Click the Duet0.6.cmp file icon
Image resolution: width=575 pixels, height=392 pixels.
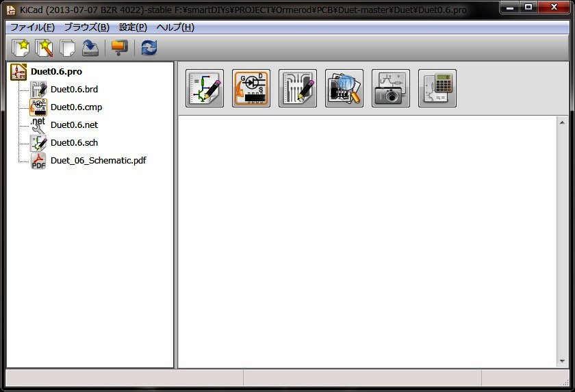(x=38, y=107)
